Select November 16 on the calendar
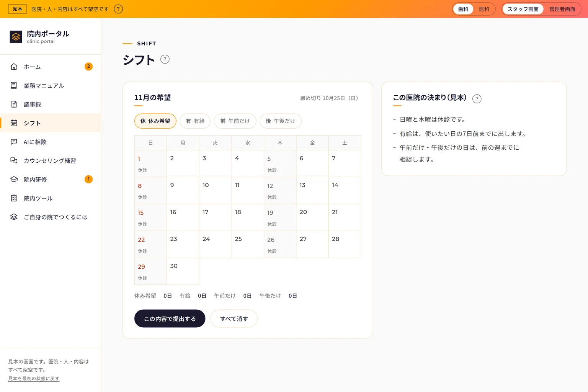This screenshot has height=392, width=588. tap(183, 217)
